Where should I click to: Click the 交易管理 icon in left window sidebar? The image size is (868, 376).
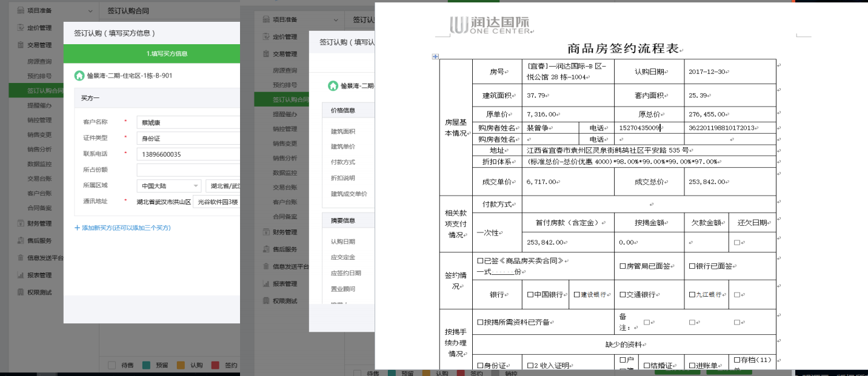[x=20, y=45]
